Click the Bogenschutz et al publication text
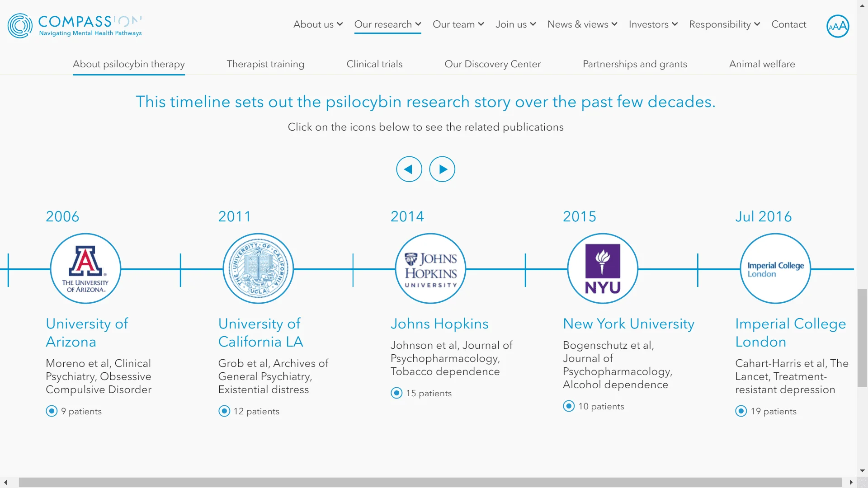 tap(618, 365)
